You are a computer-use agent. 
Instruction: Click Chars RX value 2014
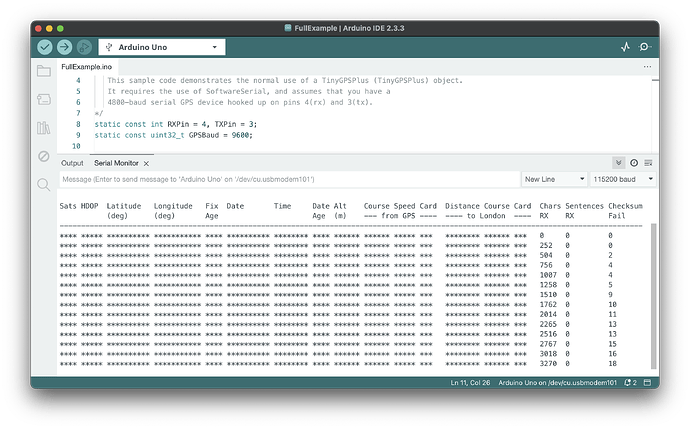[548, 314]
